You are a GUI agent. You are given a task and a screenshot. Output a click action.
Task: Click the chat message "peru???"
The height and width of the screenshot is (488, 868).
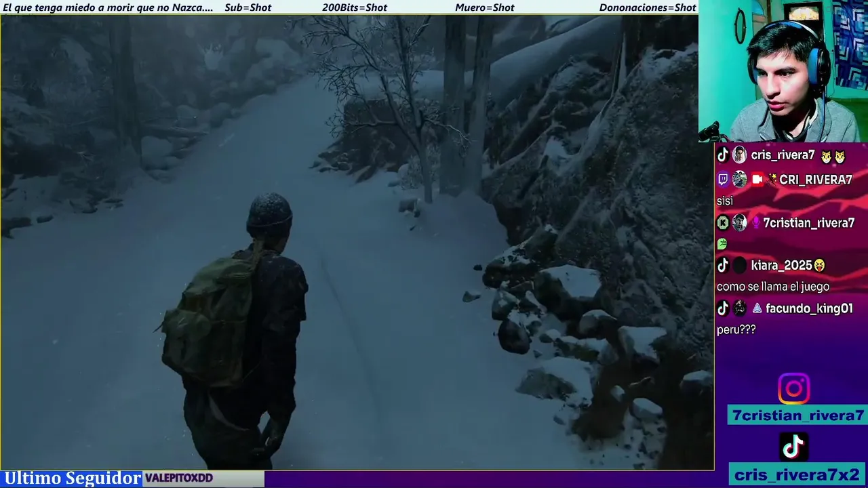(736, 329)
